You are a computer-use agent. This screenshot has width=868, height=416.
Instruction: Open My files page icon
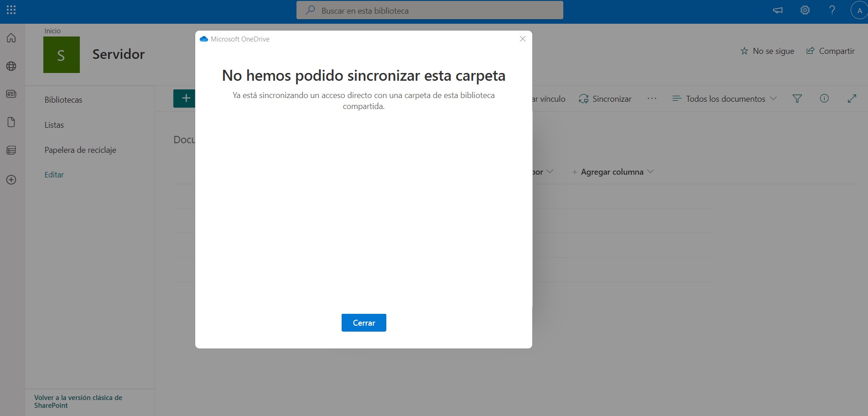pos(11,122)
